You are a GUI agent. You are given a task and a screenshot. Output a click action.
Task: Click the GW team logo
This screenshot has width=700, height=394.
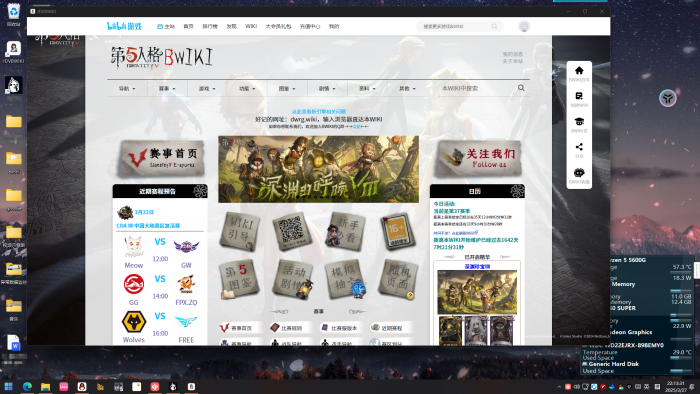point(186,246)
